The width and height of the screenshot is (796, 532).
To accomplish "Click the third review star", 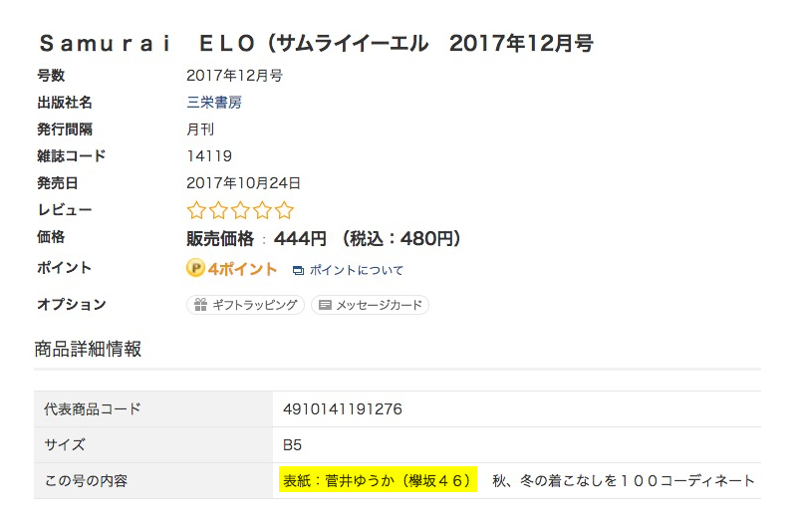I will 240,210.
